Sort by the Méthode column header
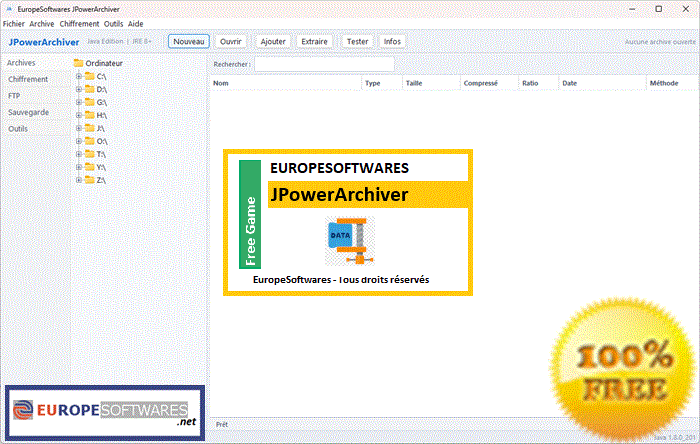The height and width of the screenshot is (444, 700). point(672,83)
